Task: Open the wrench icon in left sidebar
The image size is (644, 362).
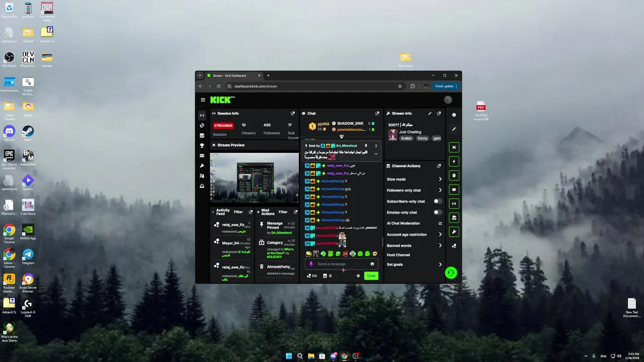Action: [202, 165]
